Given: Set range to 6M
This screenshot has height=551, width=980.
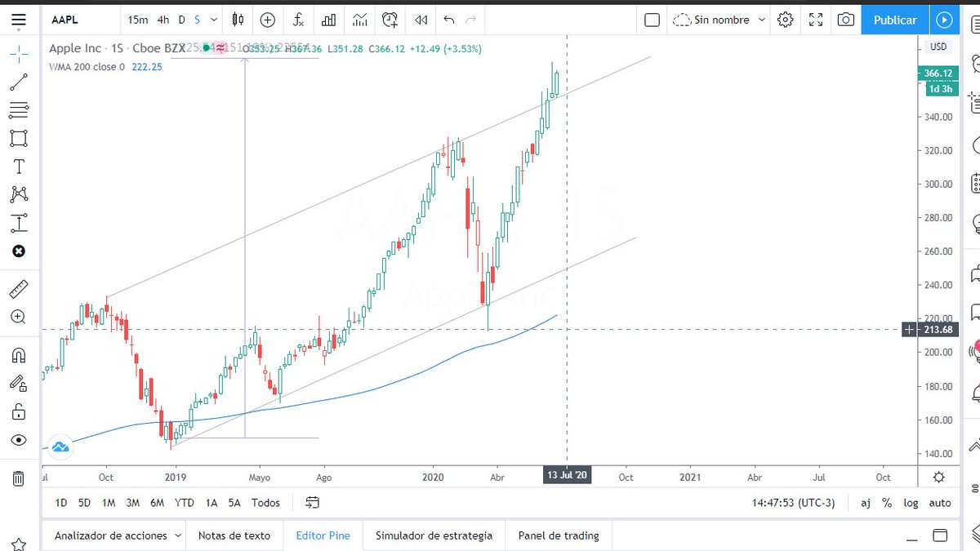Looking at the screenshot, I should coord(158,503).
